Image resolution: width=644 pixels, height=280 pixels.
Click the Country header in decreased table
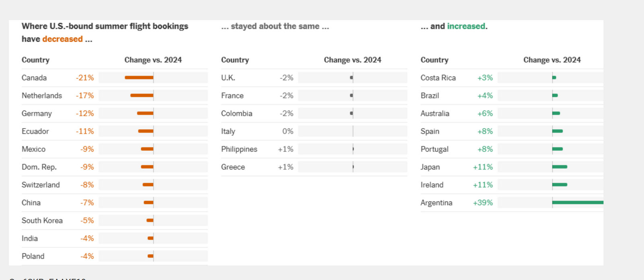(35, 60)
